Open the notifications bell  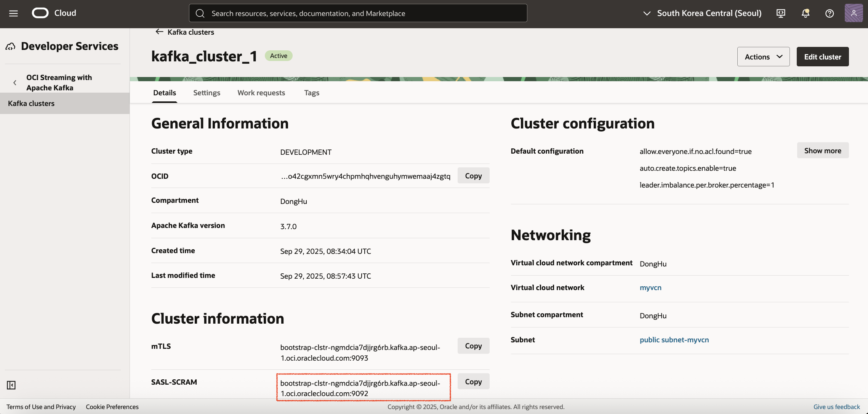(805, 13)
